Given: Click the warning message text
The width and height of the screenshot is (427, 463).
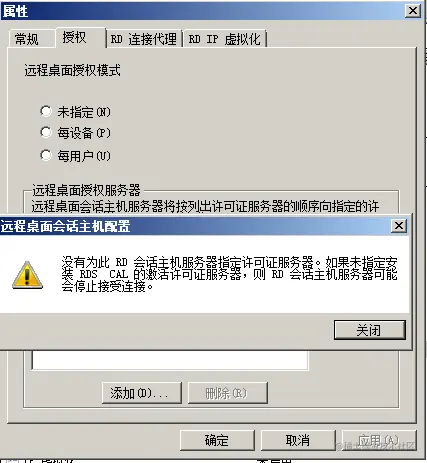Looking at the screenshot, I should point(229,274).
